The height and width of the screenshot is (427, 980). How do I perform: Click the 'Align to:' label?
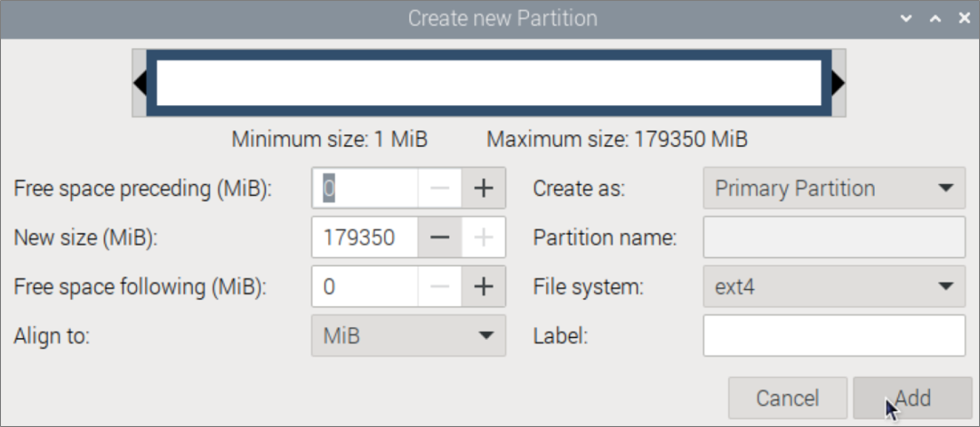tap(52, 336)
